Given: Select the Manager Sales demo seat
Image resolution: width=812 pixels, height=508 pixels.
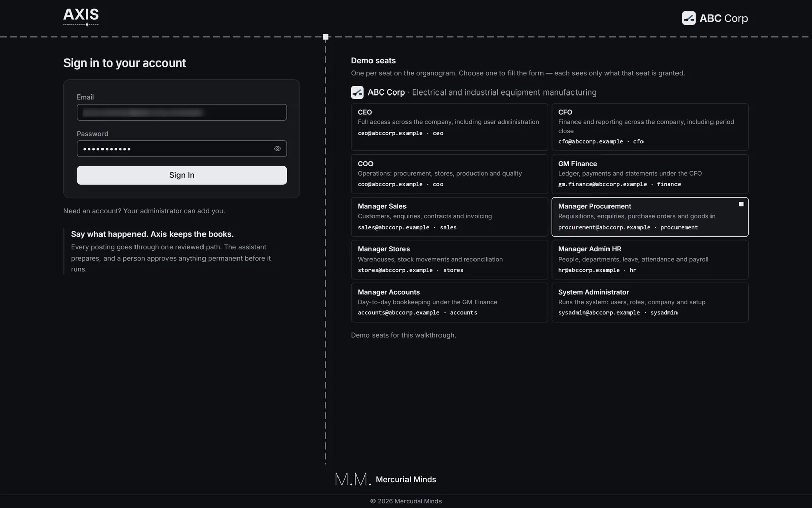Looking at the screenshot, I should (449, 217).
